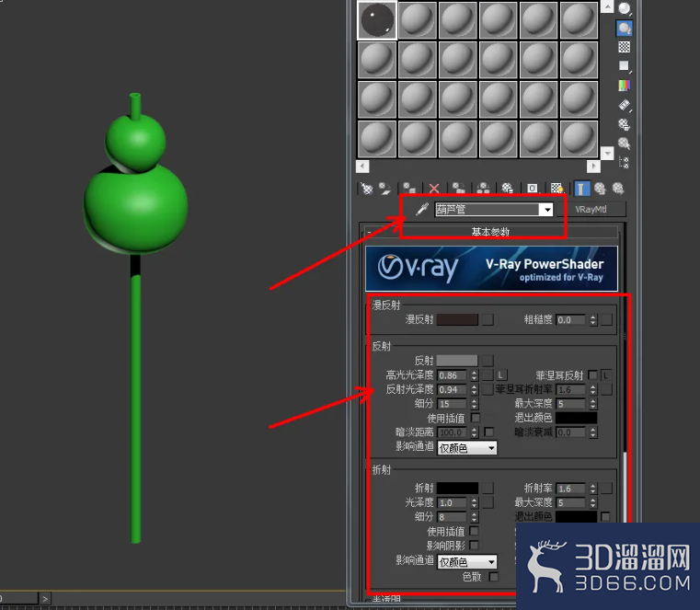This screenshot has width=700, height=610.
Task: Click the Sample UV Tiling icon
Action: 624,66
